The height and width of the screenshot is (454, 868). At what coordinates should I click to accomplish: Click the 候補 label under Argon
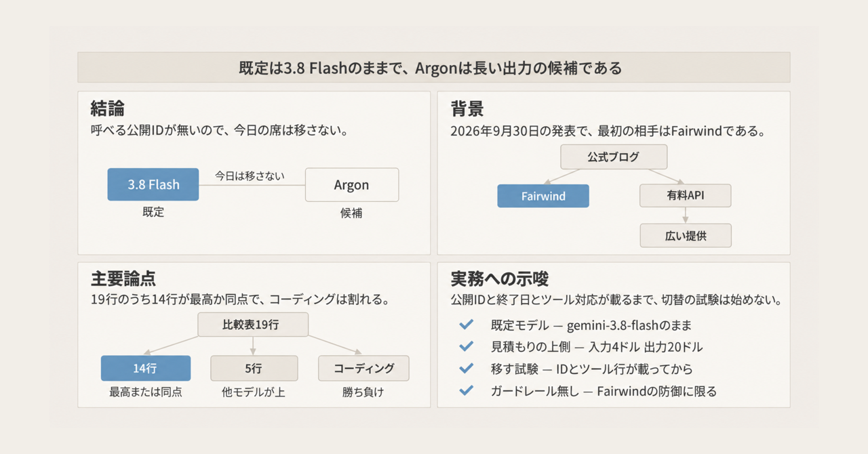click(351, 213)
